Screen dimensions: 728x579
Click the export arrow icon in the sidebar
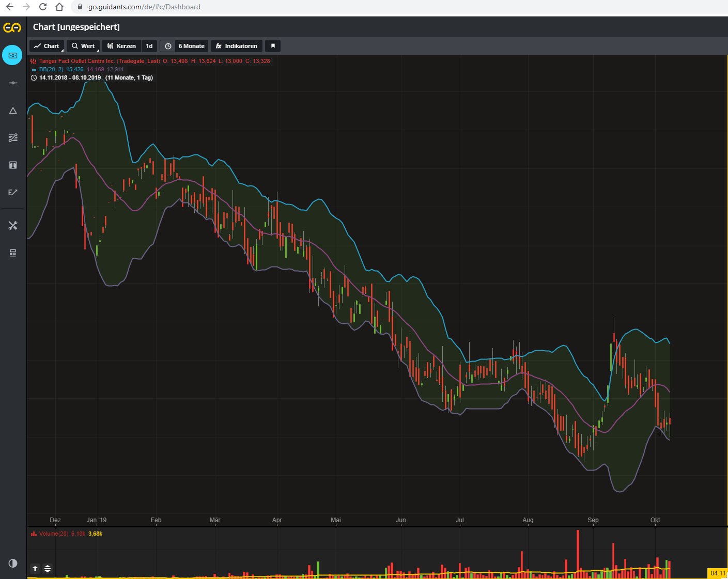pos(13,192)
